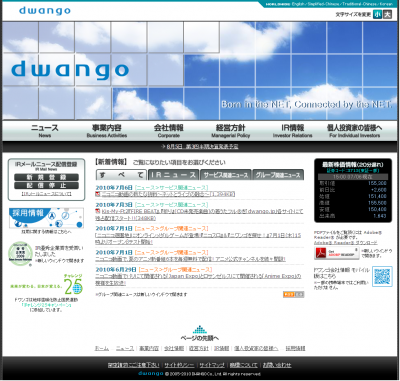Open the IR情報 Investor Relations menu
Viewport: 400px width, 381px height.
(x=293, y=131)
